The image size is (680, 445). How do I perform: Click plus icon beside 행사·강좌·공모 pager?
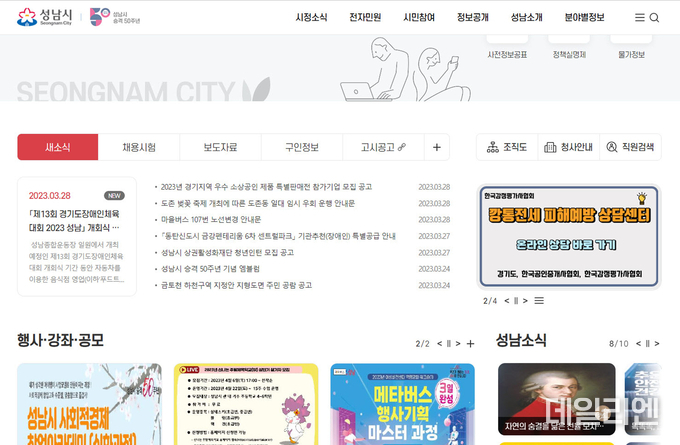tap(471, 344)
